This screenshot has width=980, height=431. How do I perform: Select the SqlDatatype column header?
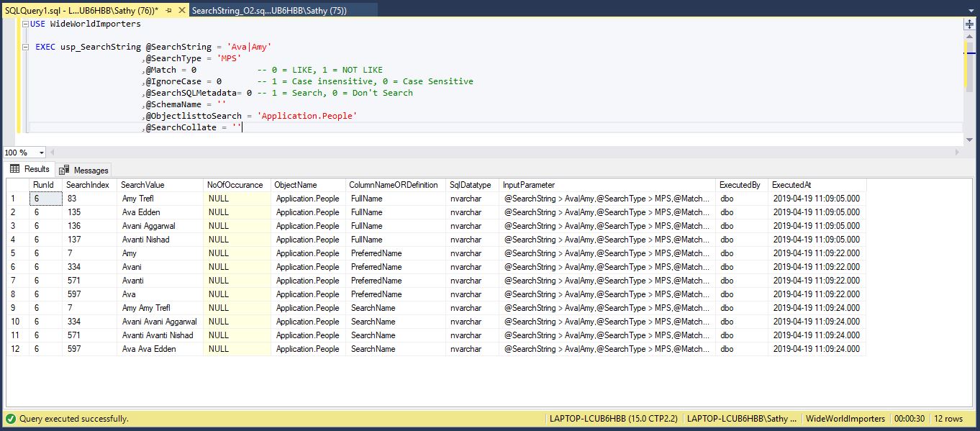473,185
